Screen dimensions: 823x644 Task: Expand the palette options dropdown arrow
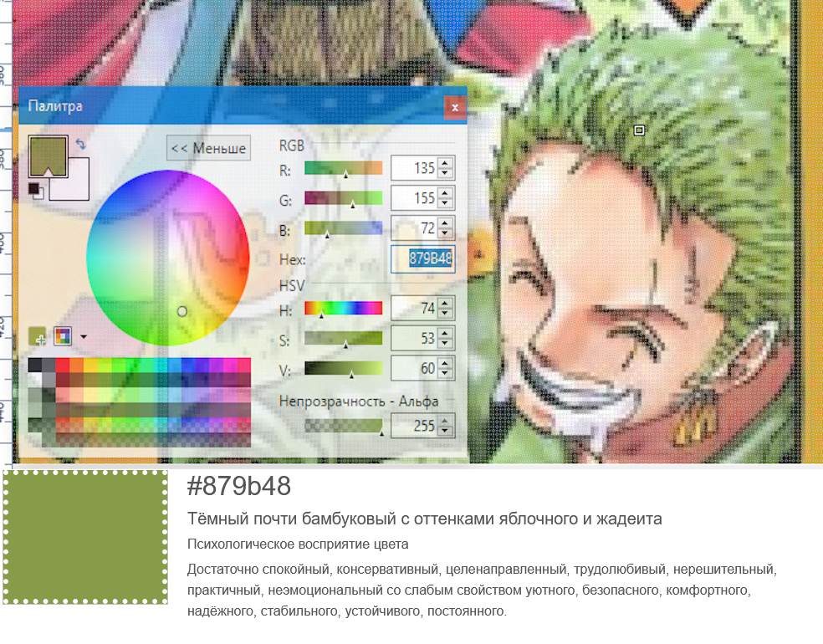point(84,337)
